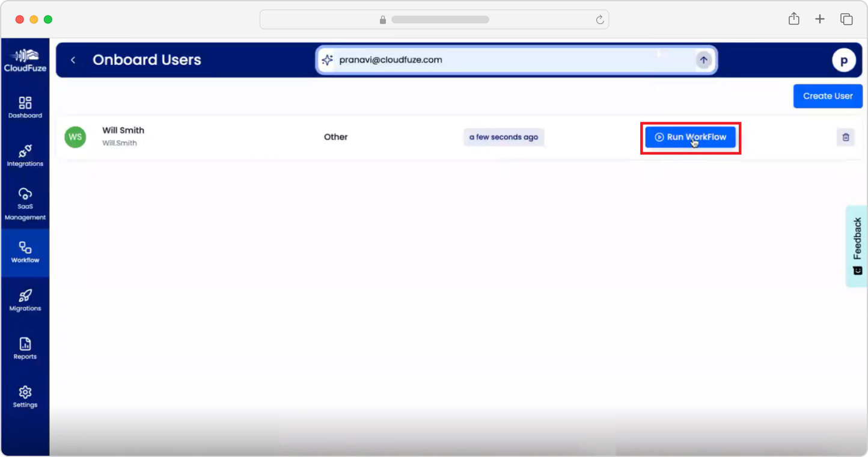Click the Will Smith name text
868x457 pixels.
pyautogui.click(x=123, y=130)
